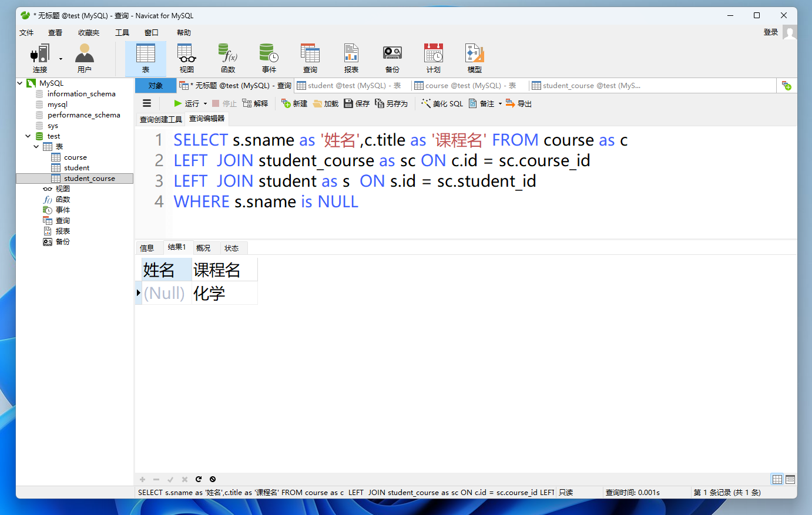
Task: Select the 备份 backups tree node
Action: (62, 242)
